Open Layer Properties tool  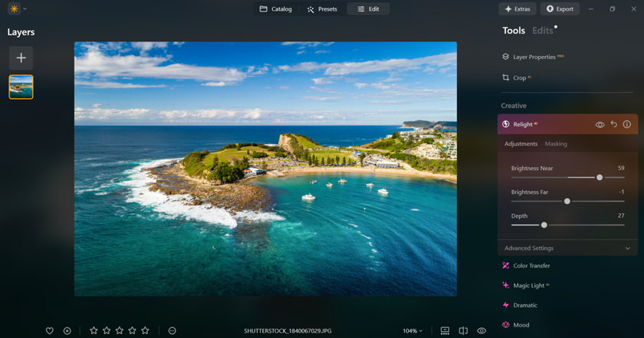click(534, 57)
